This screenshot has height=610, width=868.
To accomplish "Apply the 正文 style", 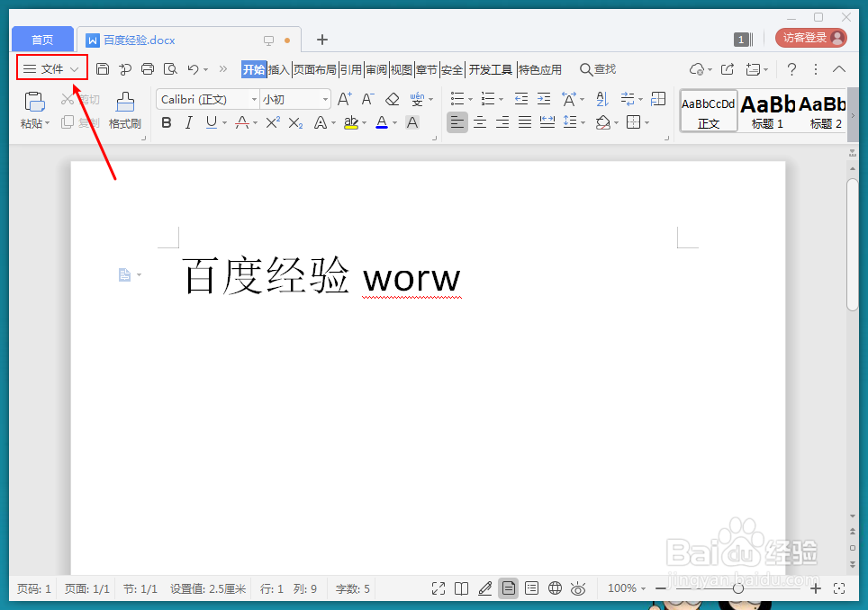I will click(x=709, y=112).
